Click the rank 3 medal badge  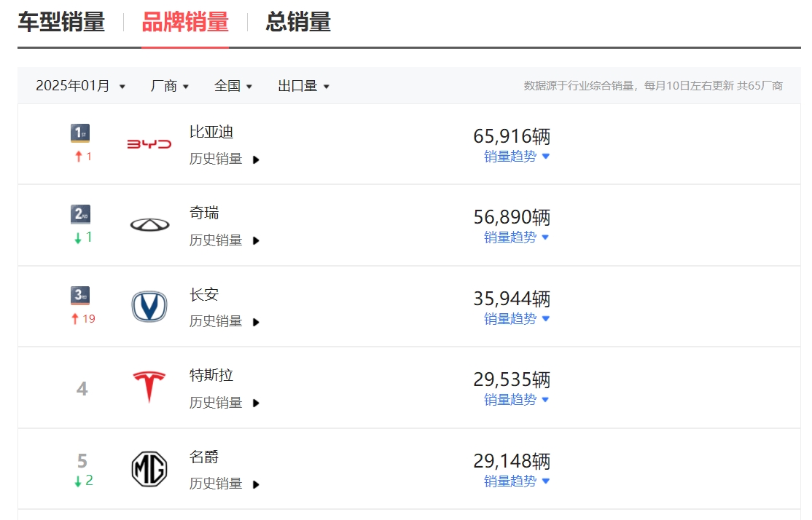pos(80,296)
